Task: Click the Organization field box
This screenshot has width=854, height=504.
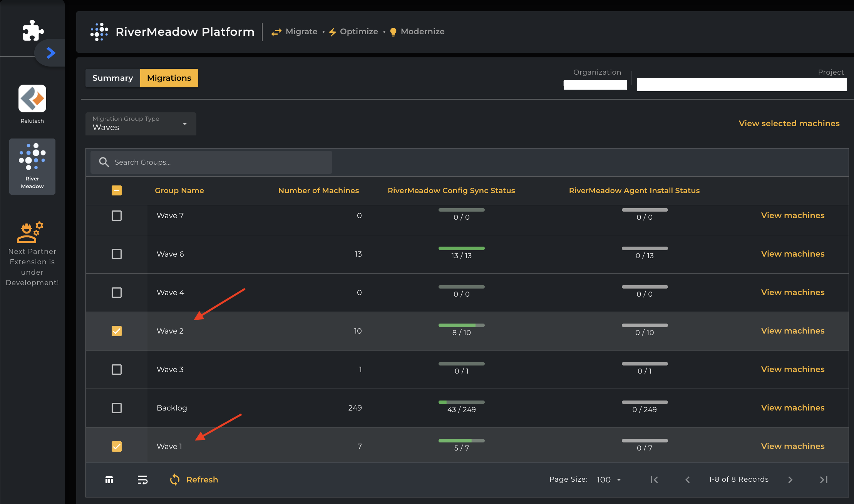Action: pyautogui.click(x=595, y=85)
